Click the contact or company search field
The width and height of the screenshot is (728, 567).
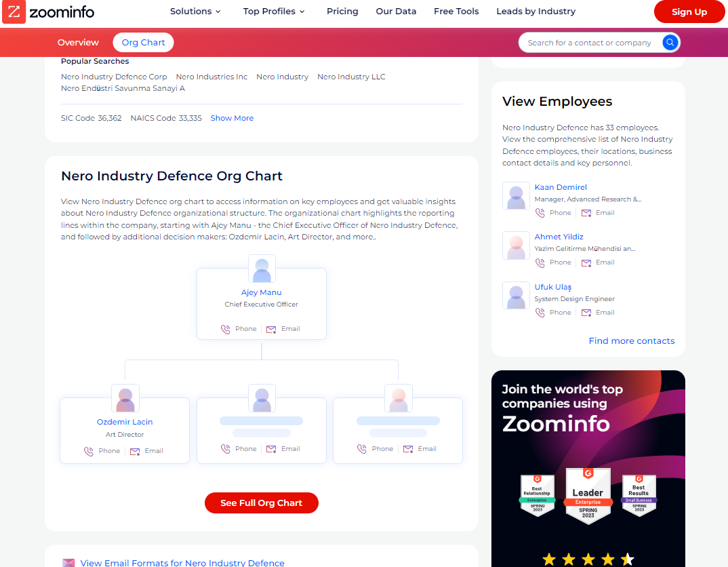(589, 43)
